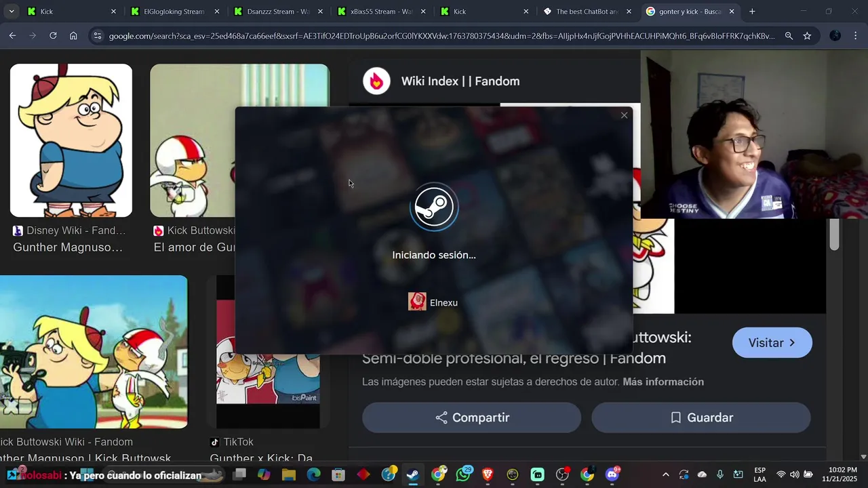Open the browser profile avatar
The height and width of the screenshot is (488, 868).
point(835,36)
